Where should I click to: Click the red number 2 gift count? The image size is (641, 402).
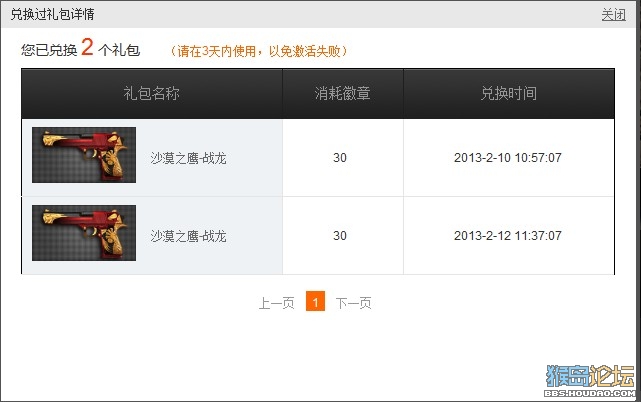coord(87,47)
